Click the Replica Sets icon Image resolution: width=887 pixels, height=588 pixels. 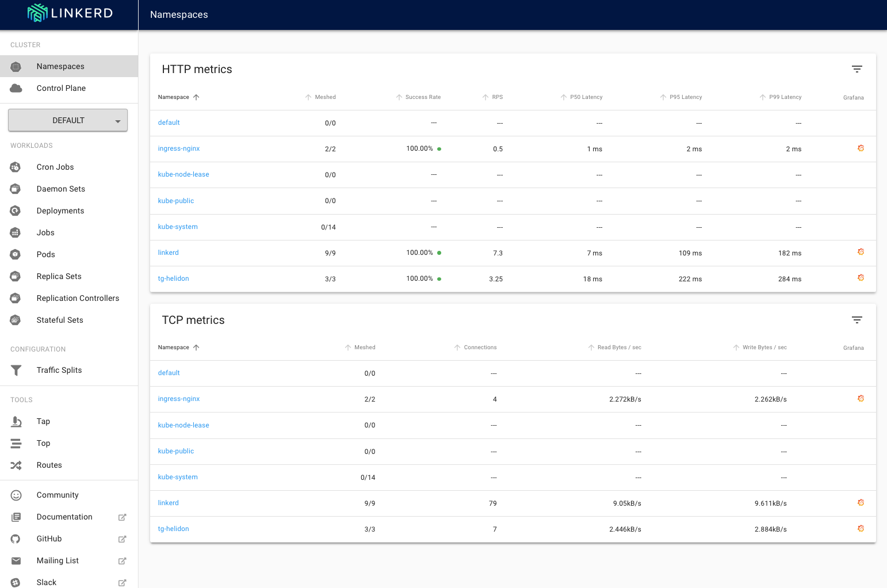point(16,277)
